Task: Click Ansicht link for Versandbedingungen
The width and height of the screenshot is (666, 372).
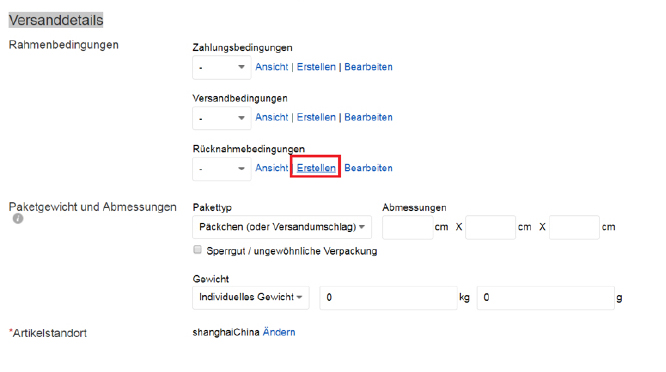Action: [x=272, y=117]
